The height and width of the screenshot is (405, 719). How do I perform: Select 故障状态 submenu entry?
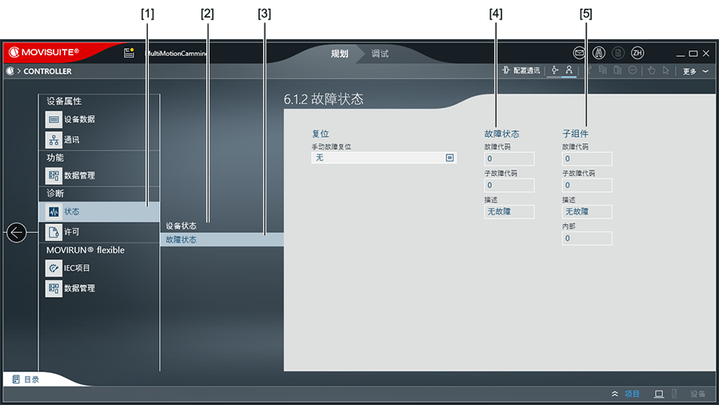point(181,240)
